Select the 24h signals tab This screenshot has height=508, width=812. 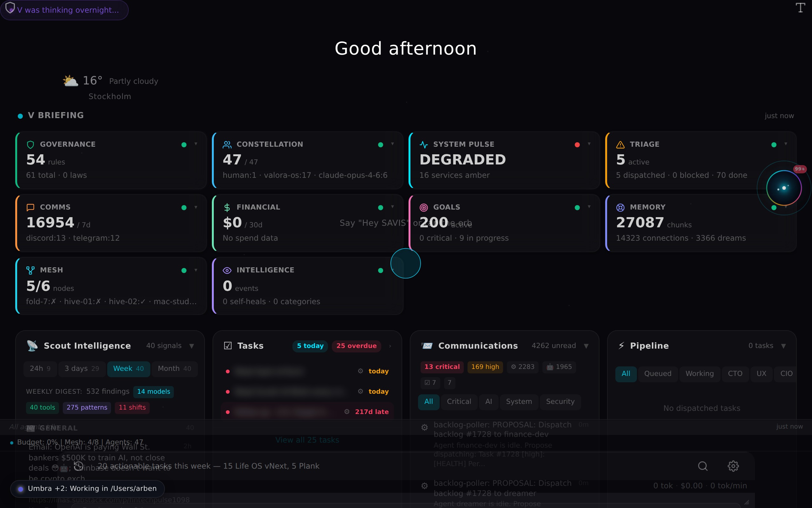coord(40,369)
